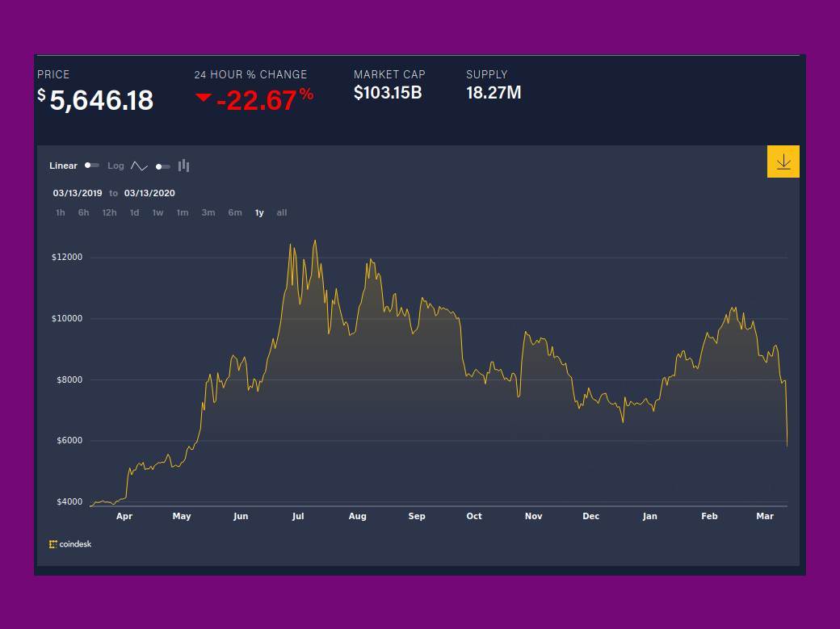The image size is (840, 629).
Task: Click the Log scale label
Action: [115, 166]
